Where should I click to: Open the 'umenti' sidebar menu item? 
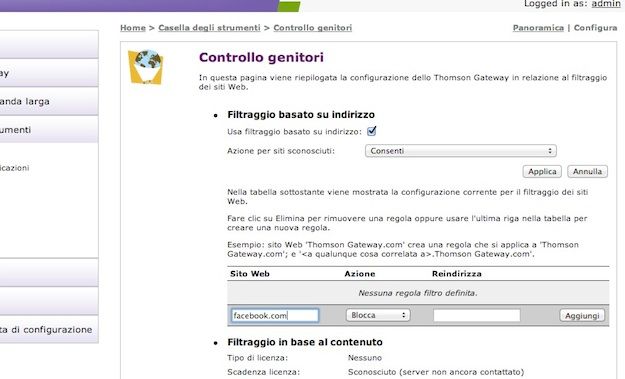pos(49,130)
